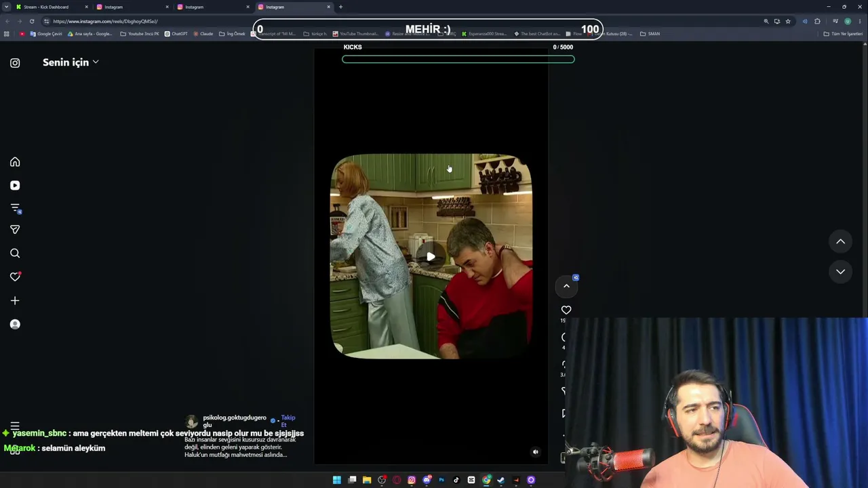
Task: Open Task View on the taskbar
Action: (x=352, y=480)
